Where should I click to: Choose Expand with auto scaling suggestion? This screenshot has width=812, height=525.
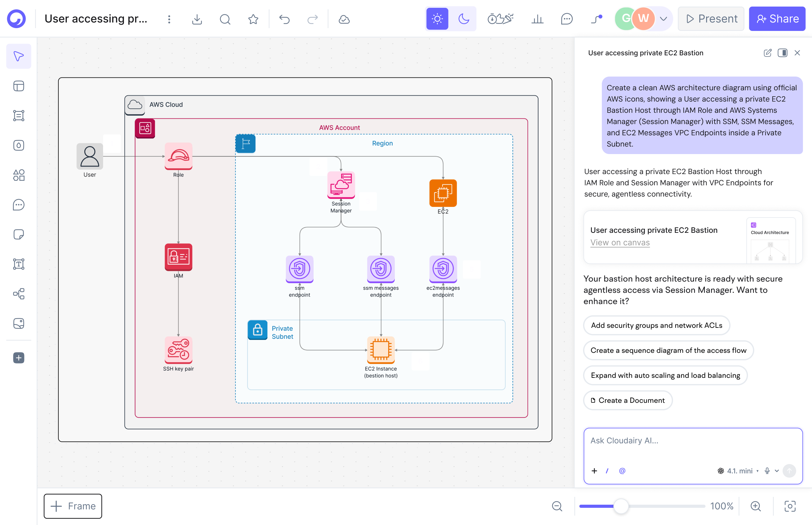[x=665, y=375]
